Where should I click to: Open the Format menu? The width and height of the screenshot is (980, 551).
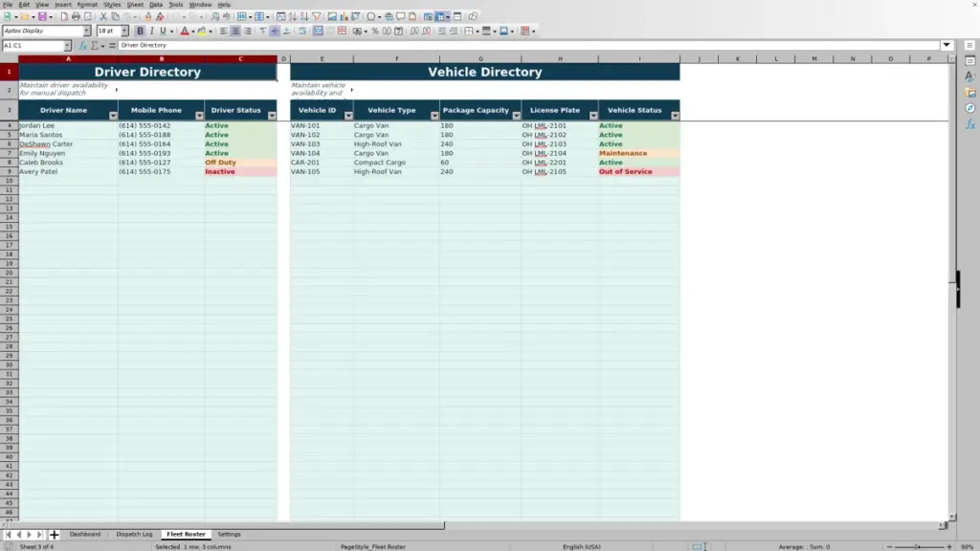tap(87, 5)
